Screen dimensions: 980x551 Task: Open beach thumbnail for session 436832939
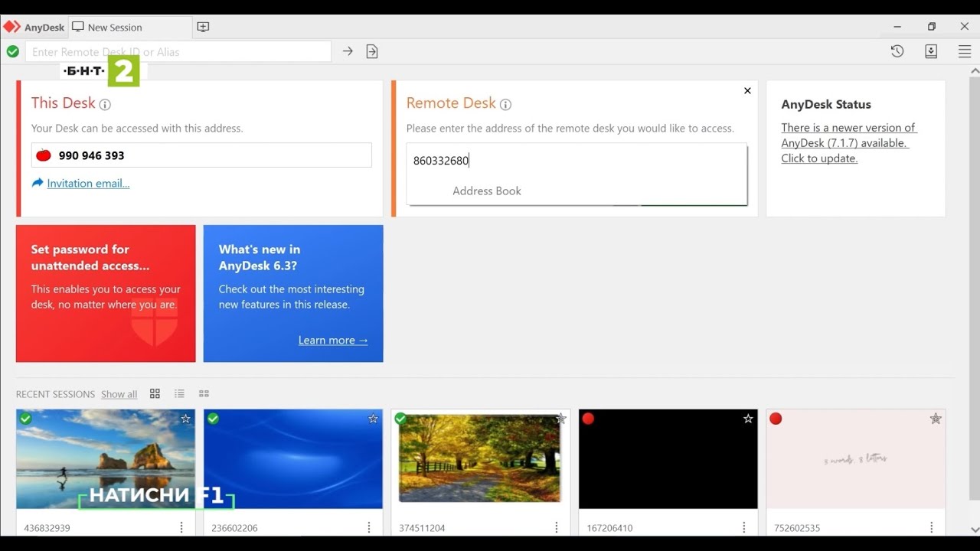tap(106, 459)
